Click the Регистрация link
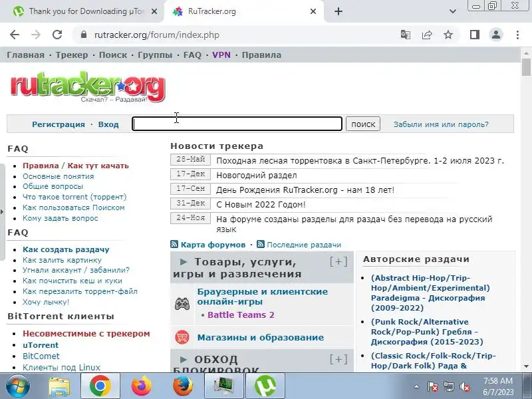This screenshot has height=399, width=532. [59, 124]
